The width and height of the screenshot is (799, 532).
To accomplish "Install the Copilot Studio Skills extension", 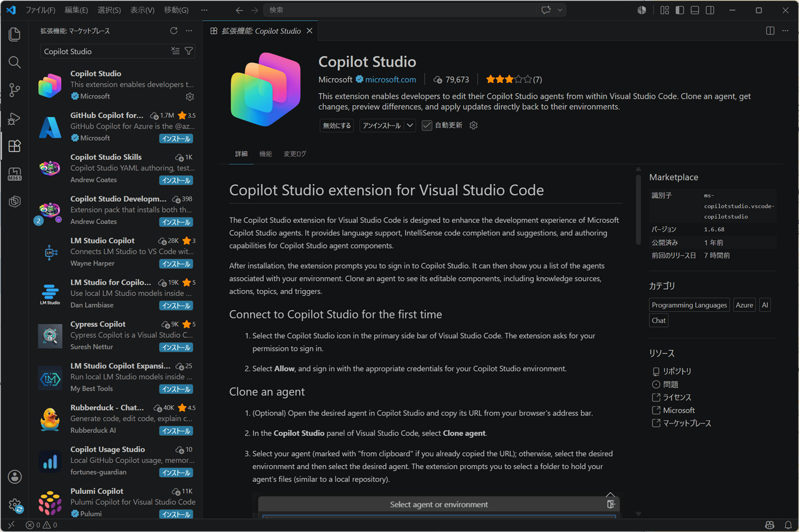I will (x=176, y=181).
